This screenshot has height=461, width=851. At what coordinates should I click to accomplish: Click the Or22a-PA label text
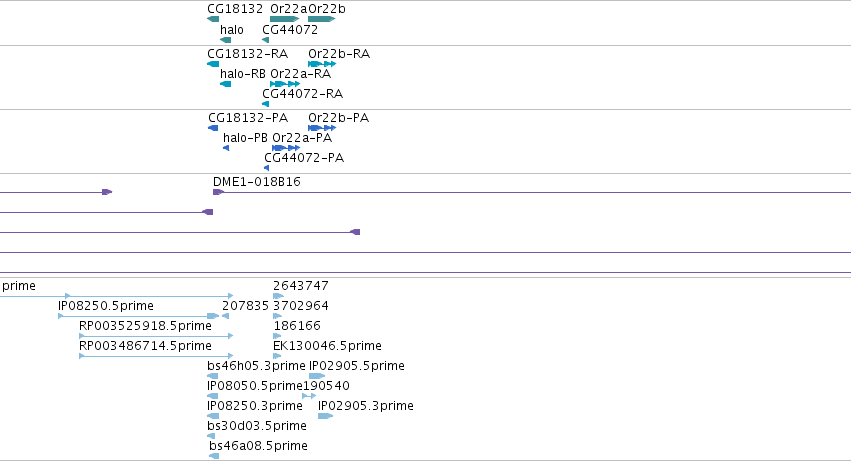tap(302, 138)
